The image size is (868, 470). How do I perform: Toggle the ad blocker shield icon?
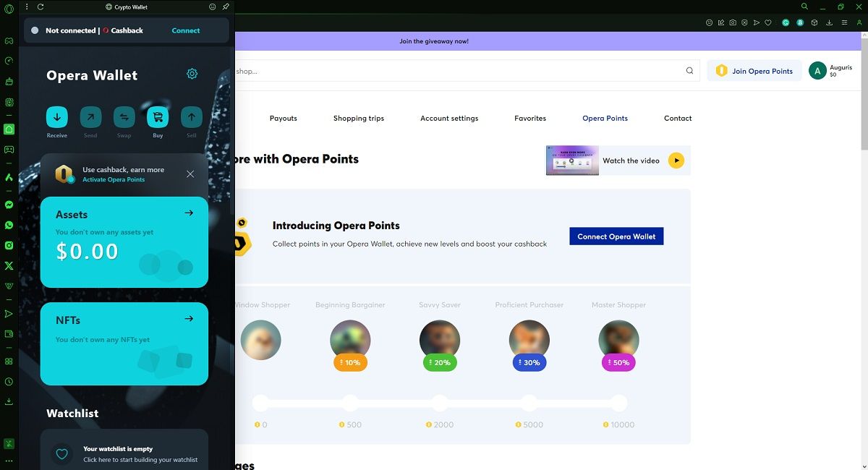pyautogui.click(x=744, y=22)
